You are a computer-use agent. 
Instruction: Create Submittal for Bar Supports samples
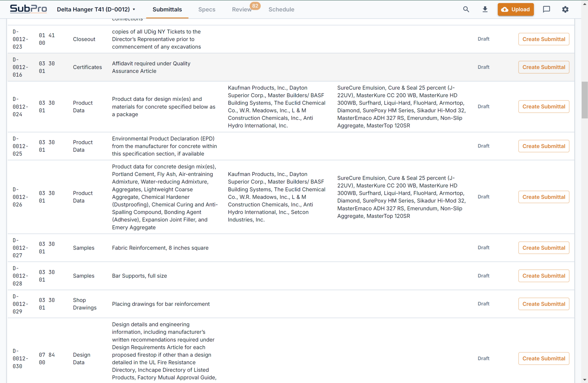point(544,276)
